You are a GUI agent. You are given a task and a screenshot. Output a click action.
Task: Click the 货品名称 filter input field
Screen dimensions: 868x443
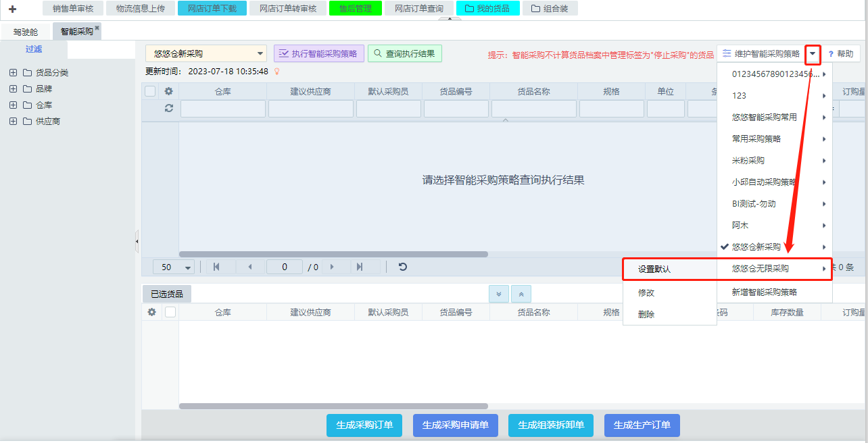click(533, 109)
